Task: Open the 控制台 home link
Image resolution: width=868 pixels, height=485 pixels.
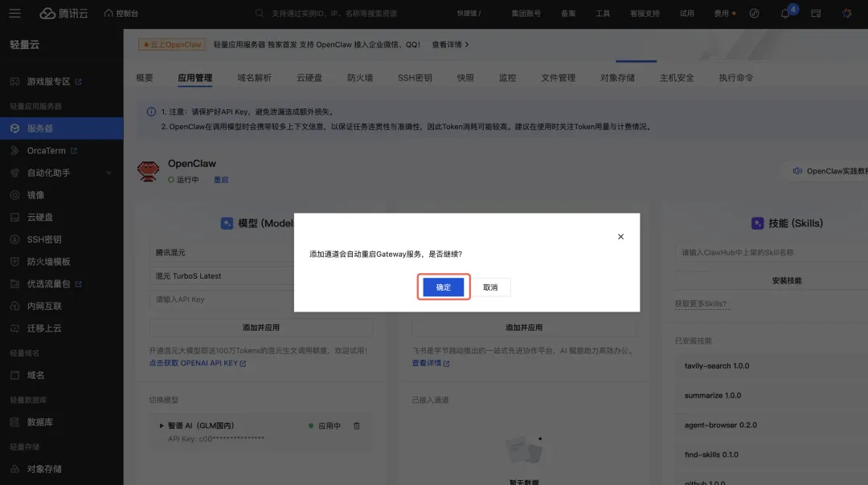Action: (121, 14)
